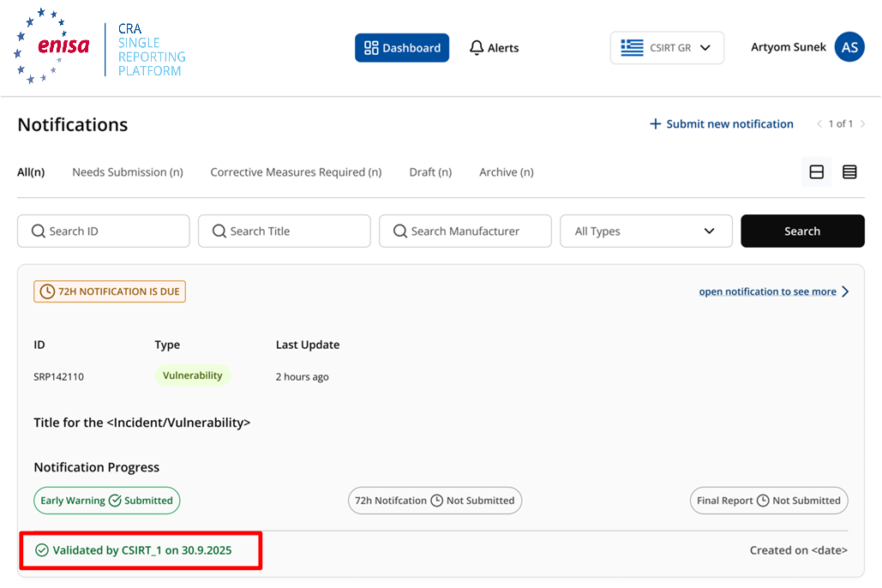This screenshot has width=882, height=588.
Task: Expand the CSIRT GR dropdown
Action: [x=667, y=48]
